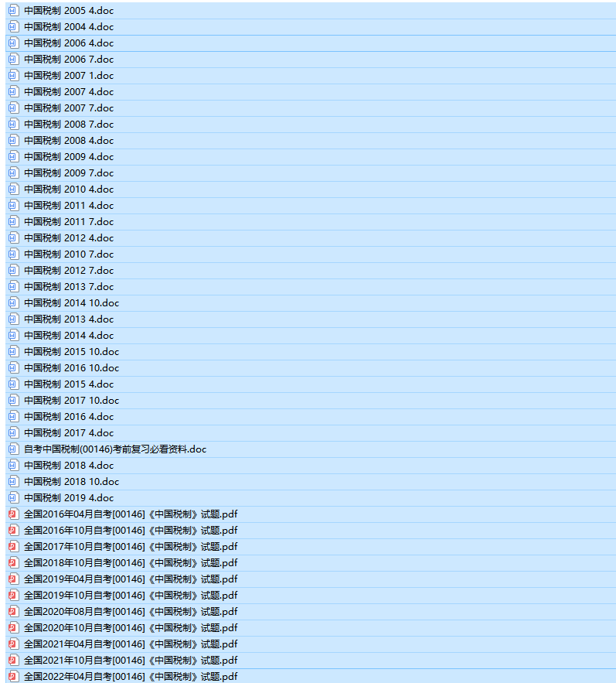The image size is (616, 683).
Task: Click the PDF icon beside 全国2016年04月自考 试题.pdf
Action: [x=13, y=514]
